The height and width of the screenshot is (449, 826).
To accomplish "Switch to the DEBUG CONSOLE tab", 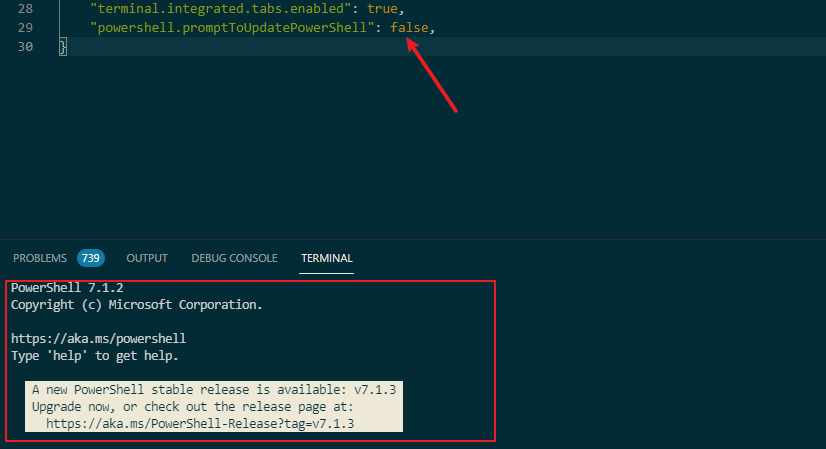I will (234, 258).
